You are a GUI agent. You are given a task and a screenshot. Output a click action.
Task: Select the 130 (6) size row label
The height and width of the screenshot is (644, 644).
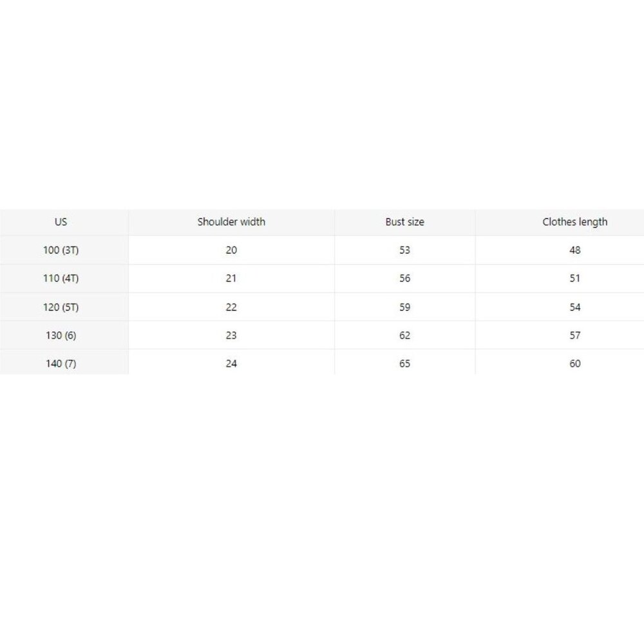pyautogui.click(x=61, y=336)
